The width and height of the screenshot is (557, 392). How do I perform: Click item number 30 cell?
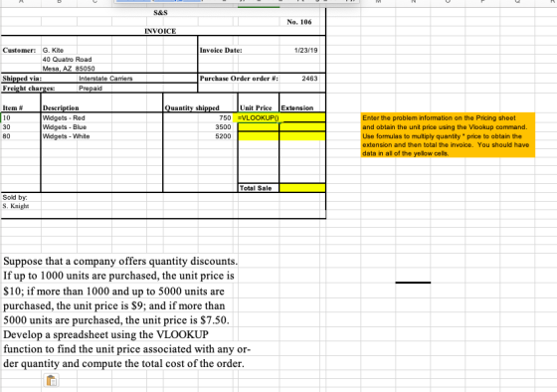pyautogui.click(x=6, y=127)
